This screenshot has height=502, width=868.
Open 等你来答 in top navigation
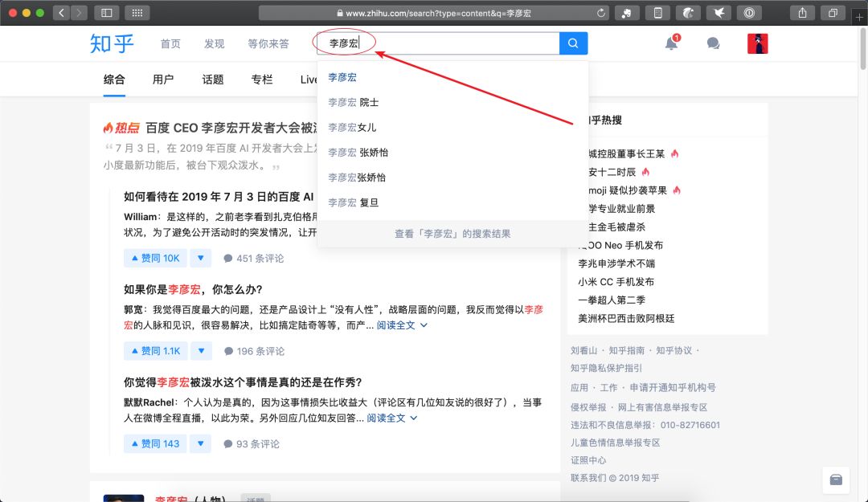(x=268, y=43)
